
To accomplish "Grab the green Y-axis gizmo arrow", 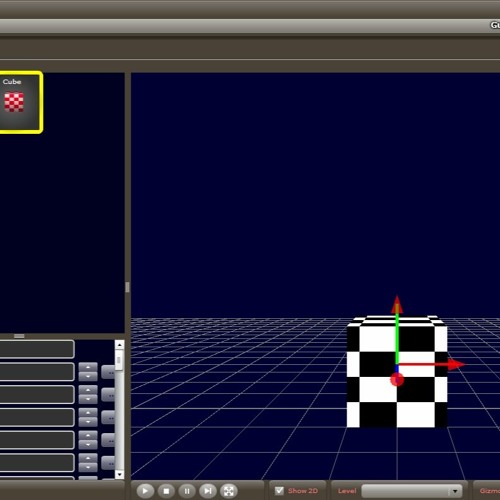I will click(x=397, y=330).
